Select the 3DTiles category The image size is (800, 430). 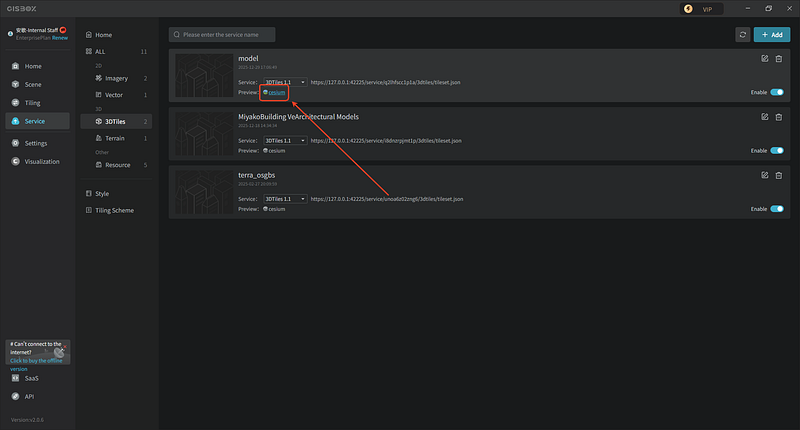(x=116, y=121)
